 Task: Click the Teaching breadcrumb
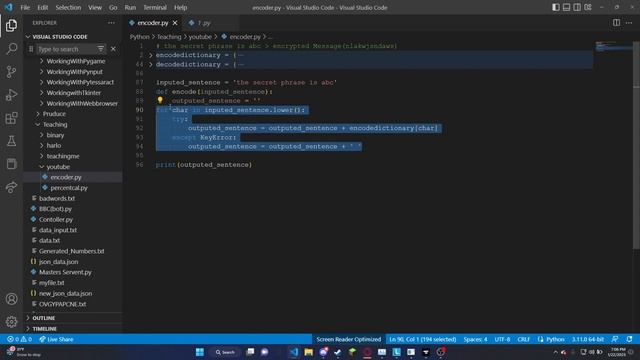169,37
